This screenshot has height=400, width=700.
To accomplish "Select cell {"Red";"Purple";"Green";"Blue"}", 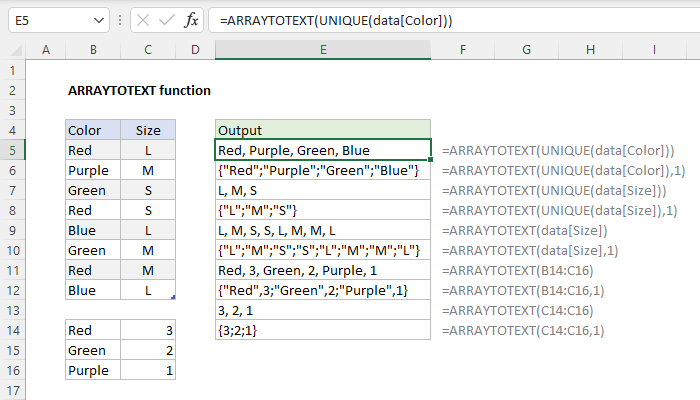I will pos(323,171).
